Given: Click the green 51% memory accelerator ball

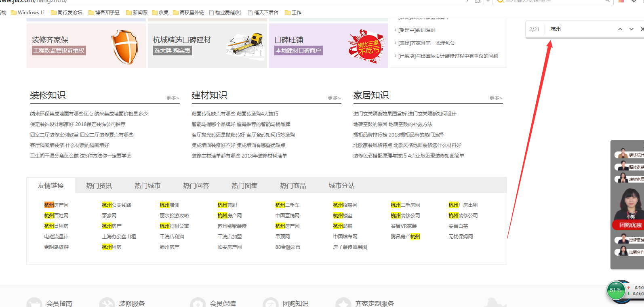Looking at the screenshot, I should point(616,290).
